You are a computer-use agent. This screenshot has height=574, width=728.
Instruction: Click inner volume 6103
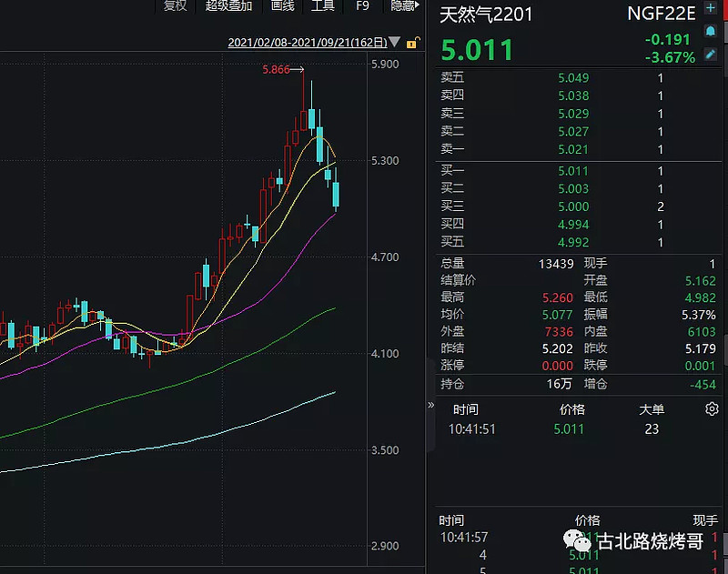click(702, 332)
